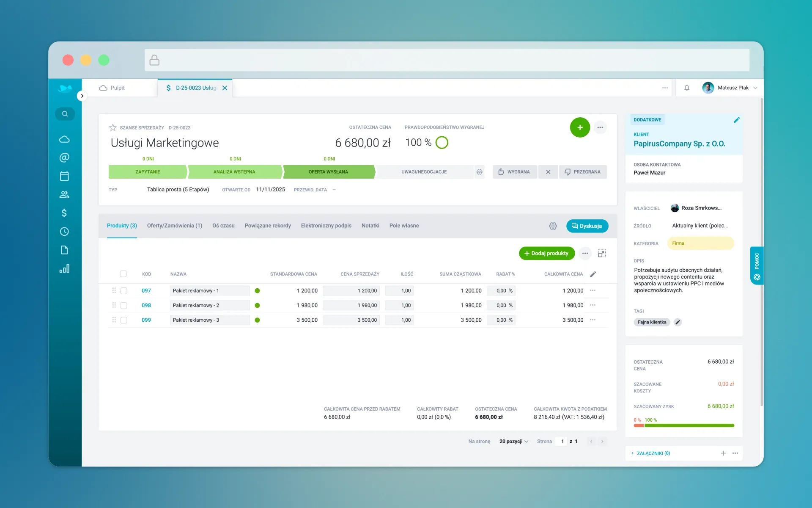Mark the opportunity as Wygrana
Screen dimensions: 812x508
coord(514,172)
